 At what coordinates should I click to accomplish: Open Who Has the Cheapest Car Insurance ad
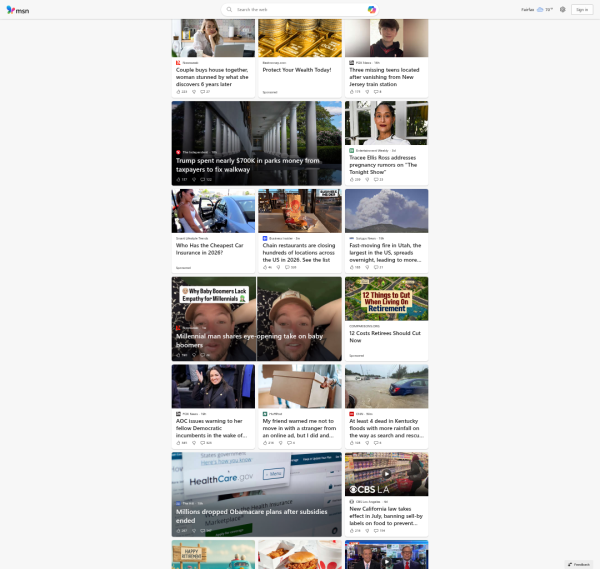(x=210, y=249)
